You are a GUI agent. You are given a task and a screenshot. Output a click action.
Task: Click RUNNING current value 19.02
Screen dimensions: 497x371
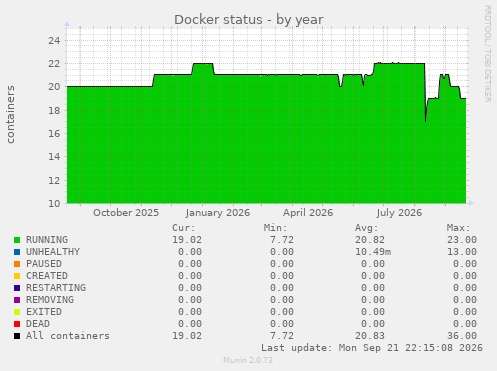coord(187,240)
